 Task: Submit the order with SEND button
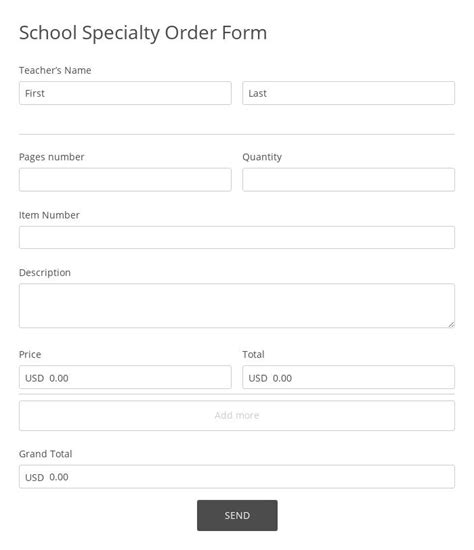point(237,515)
